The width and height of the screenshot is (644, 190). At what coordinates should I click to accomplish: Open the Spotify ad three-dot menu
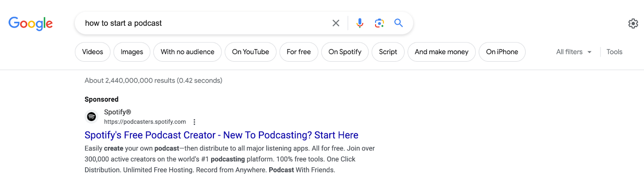click(194, 122)
